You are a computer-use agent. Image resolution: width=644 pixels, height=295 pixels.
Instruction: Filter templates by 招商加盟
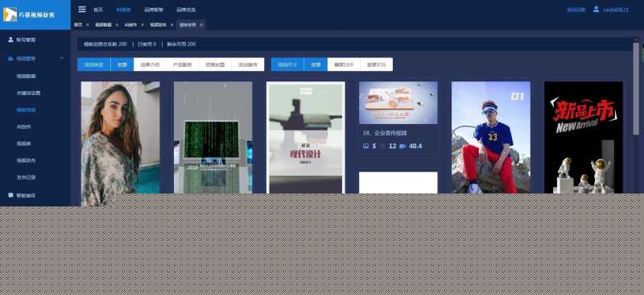[x=215, y=64]
